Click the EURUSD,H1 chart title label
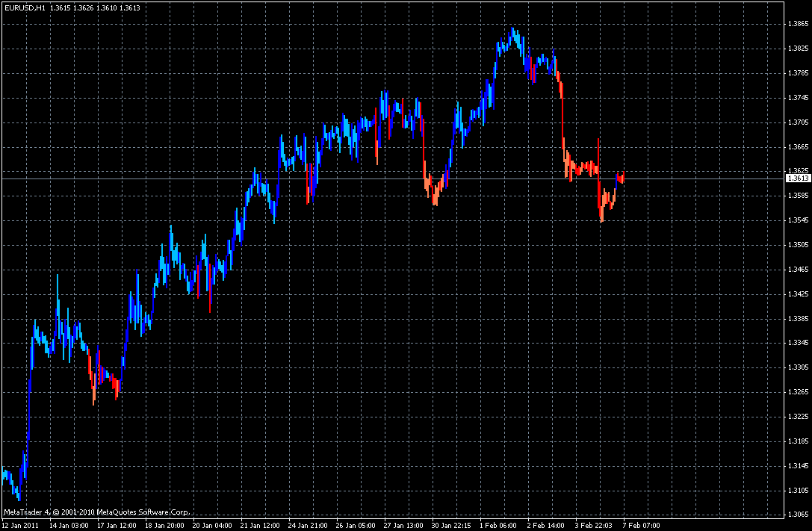Screen dimensions: 812x531 pyautogui.click(x=25, y=7)
